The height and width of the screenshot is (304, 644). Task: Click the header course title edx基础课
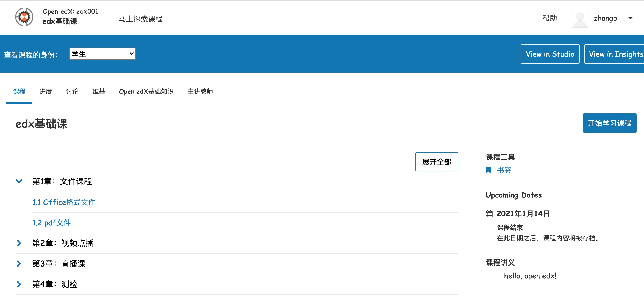click(60, 21)
